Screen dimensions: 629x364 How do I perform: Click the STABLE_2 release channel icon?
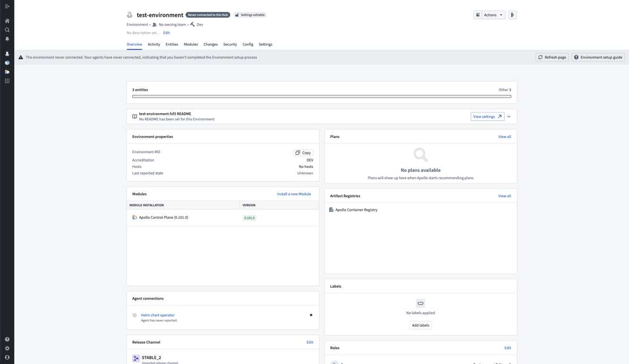pyautogui.click(x=136, y=358)
